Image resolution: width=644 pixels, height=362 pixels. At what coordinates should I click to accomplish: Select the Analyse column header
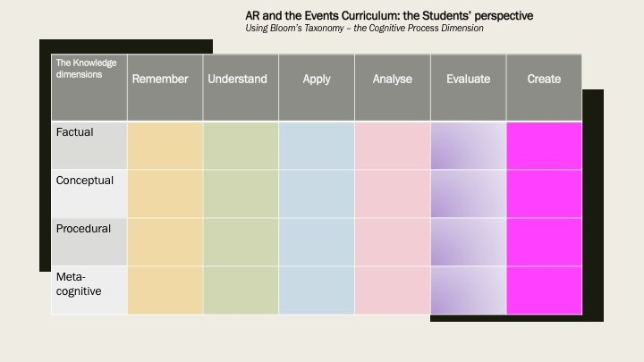[x=393, y=79]
